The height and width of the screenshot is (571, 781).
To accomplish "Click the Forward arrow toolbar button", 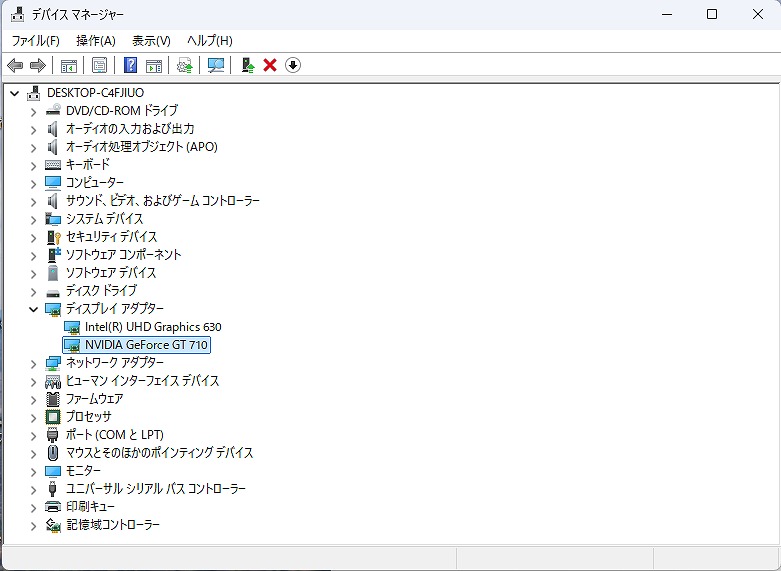I will point(38,66).
